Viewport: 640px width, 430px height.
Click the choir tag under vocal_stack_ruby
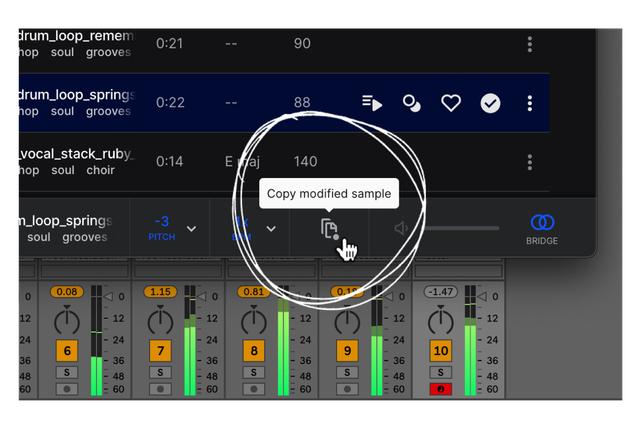coord(100,170)
